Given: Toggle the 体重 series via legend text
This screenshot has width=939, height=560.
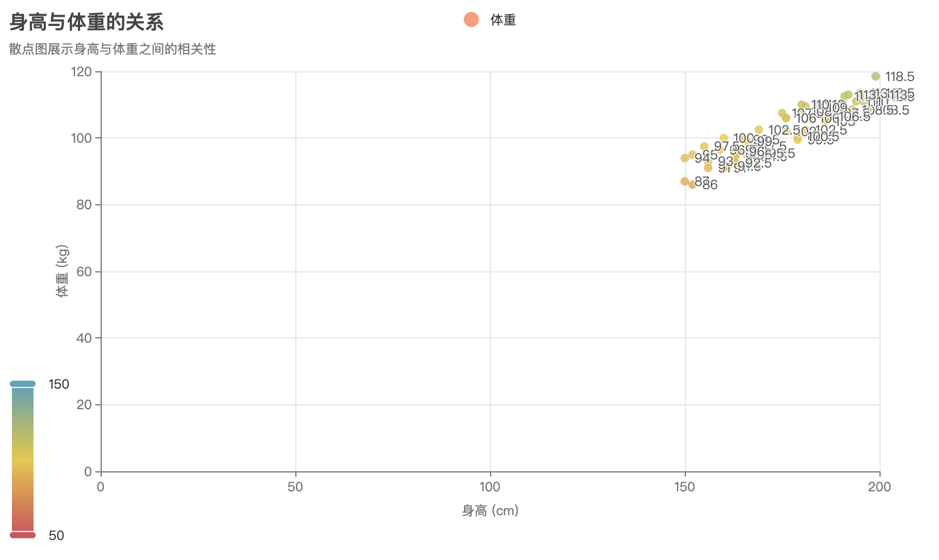Looking at the screenshot, I should [x=503, y=21].
